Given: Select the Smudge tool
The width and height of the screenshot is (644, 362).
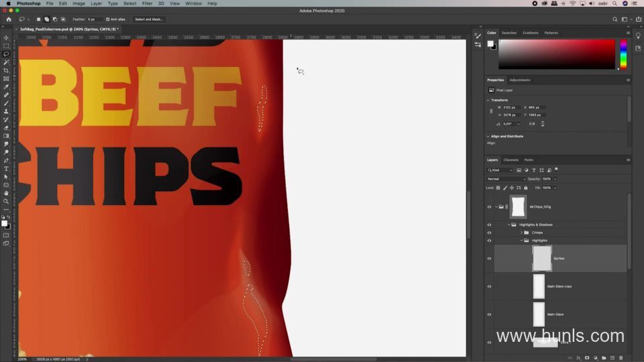Looking at the screenshot, I should [6, 145].
